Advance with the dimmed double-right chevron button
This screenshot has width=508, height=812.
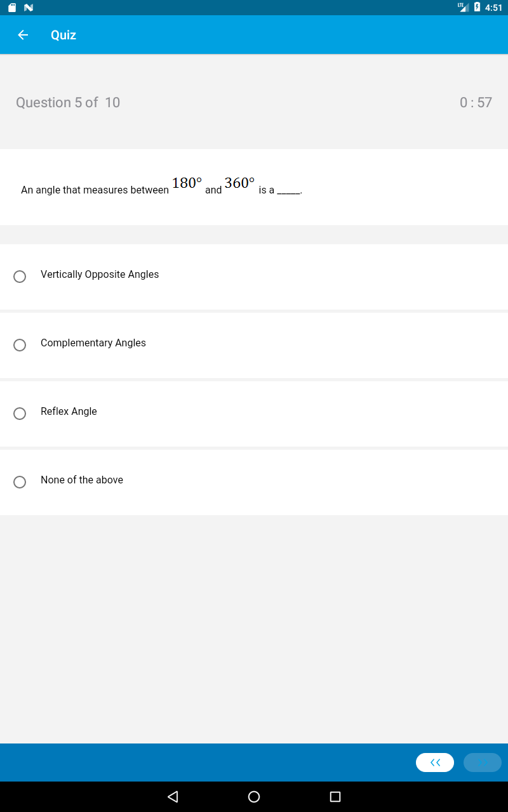tap(483, 763)
